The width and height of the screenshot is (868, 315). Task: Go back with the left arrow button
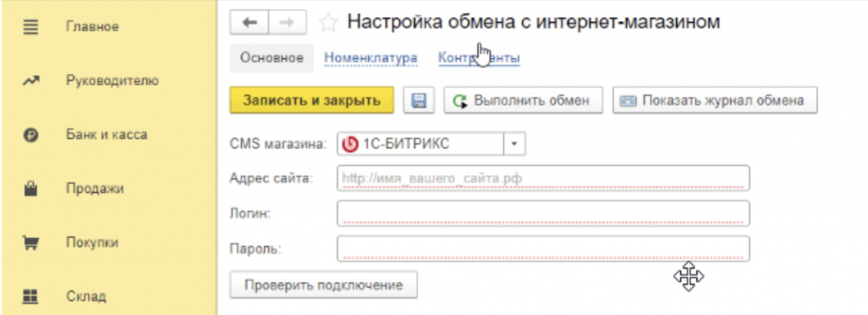[x=250, y=22]
